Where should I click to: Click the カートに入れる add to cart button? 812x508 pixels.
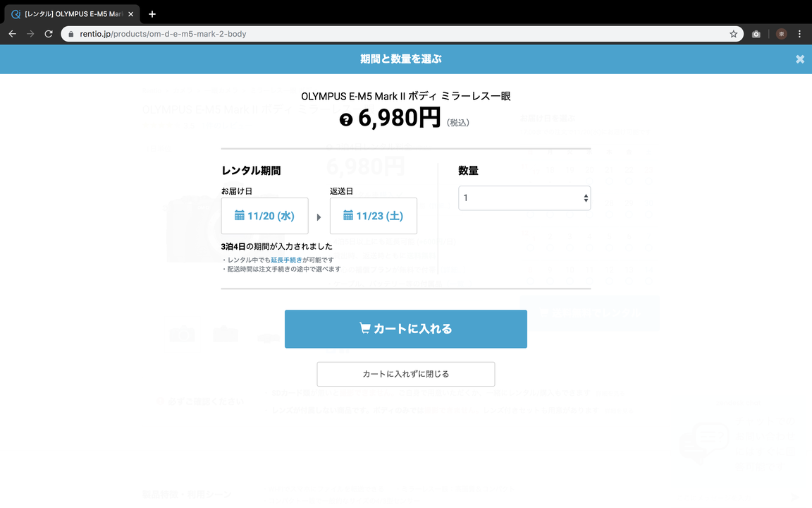pyautogui.click(x=405, y=329)
